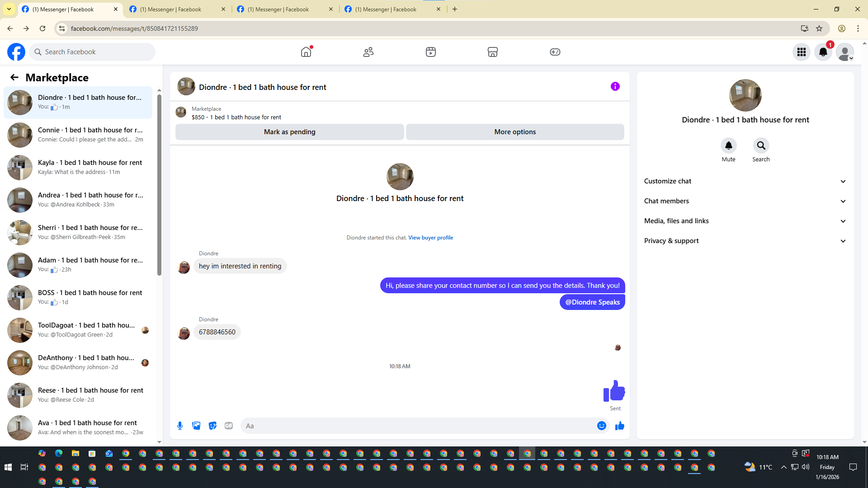
Task: Open the View buyer profile link
Action: (430, 238)
